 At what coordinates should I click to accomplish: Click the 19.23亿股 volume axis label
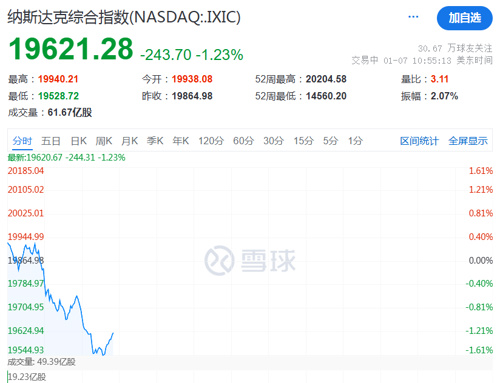click(27, 377)
